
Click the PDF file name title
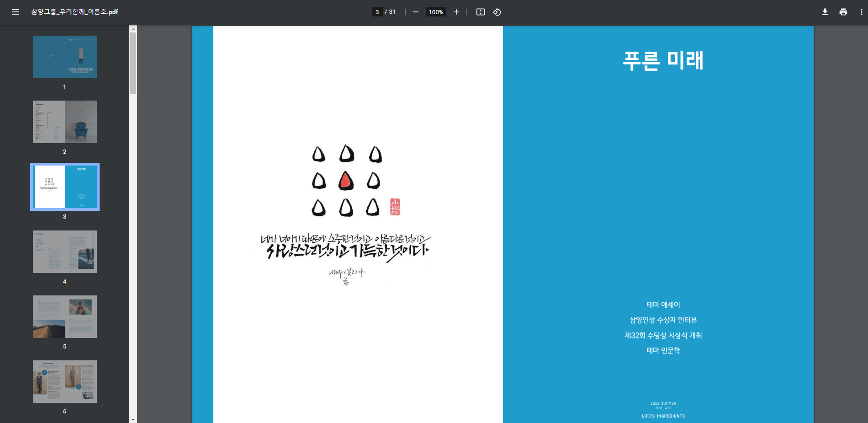(x=74, y=12)
